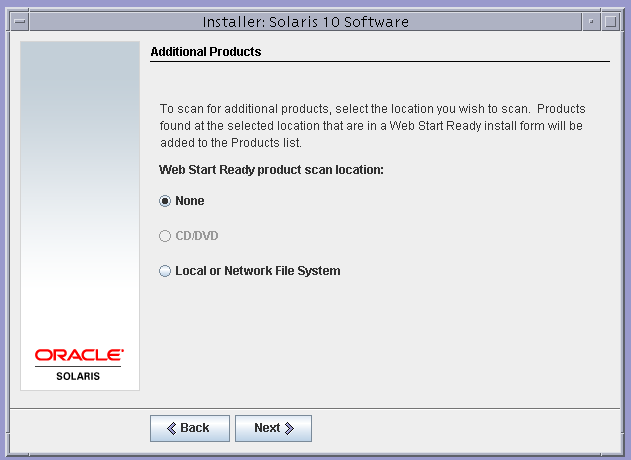Click the scan instructions paragraph text

click(372, 125)
